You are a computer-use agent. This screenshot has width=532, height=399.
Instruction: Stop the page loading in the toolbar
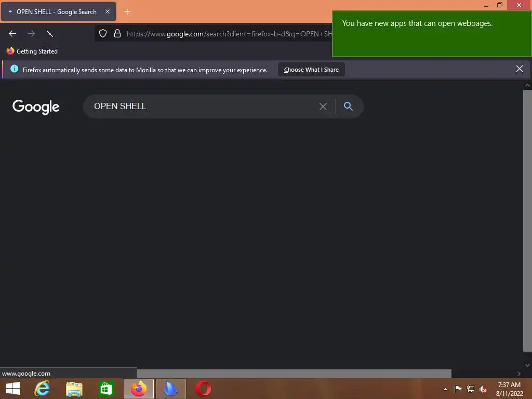[x=49, y=34]
